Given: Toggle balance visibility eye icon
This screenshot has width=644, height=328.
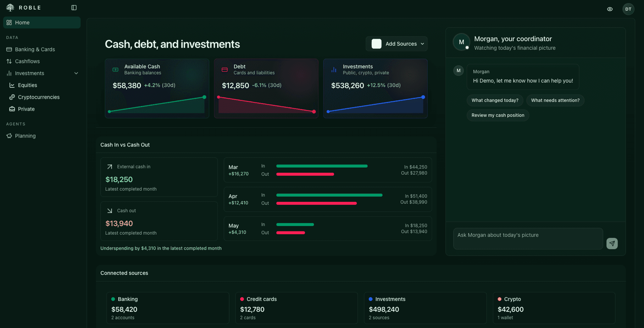Looking at the screenshot, I should point(610,9).
